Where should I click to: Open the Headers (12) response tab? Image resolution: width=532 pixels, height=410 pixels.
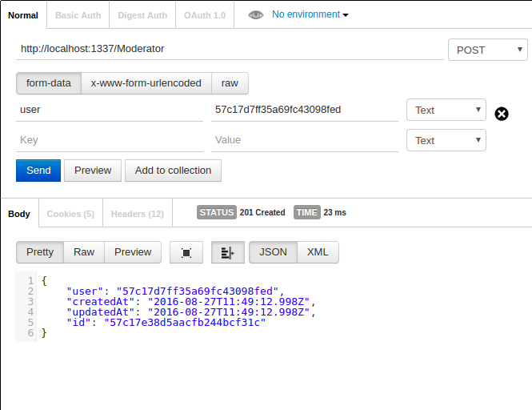[137, 214]
